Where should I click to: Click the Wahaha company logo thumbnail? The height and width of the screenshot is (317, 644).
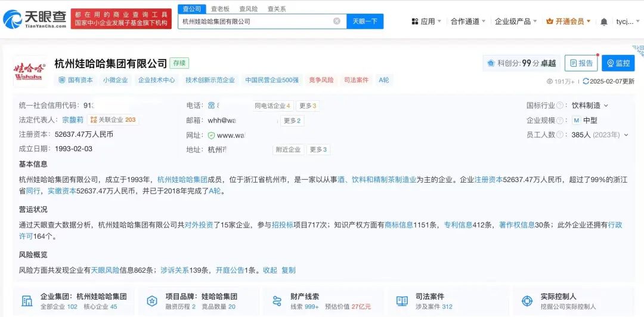point(30,70)
